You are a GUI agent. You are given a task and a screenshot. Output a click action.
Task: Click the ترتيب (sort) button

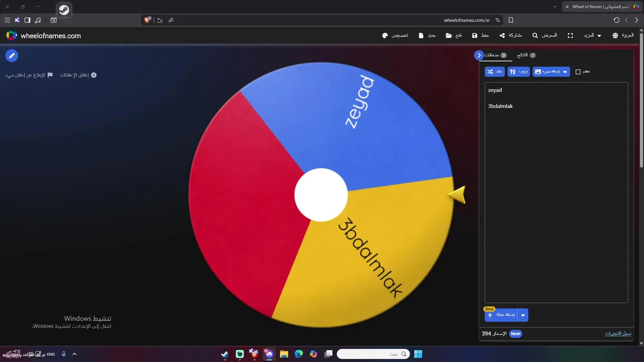click(519, 72)
